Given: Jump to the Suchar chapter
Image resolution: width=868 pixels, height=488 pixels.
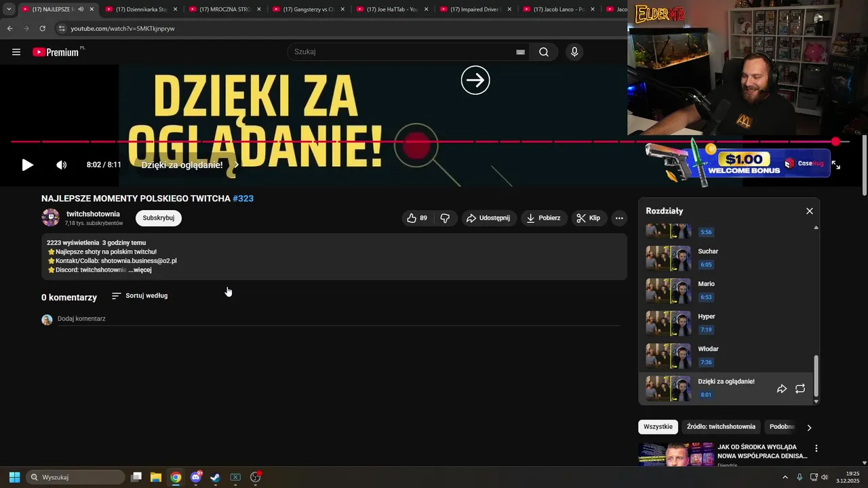Looking at the screenshot, I should click(726, 258).
